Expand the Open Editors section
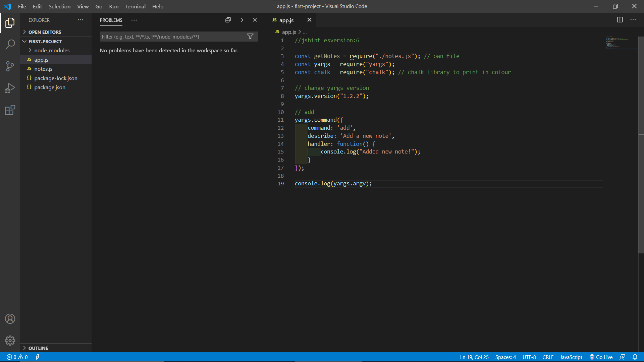The width and height of the screenshot is (644, 362). point(45,32)
